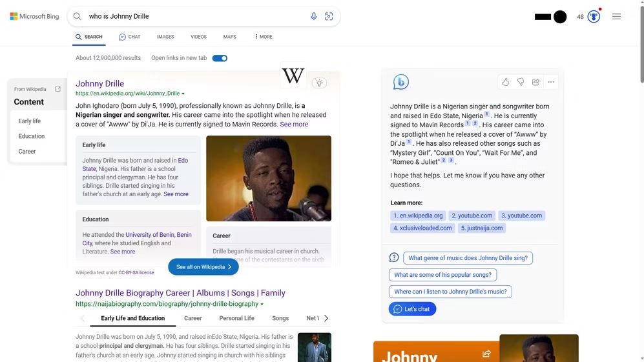Image resolution: width=644 pixels, height=362 pixels.
Task: Ask about some of his popular songs
Action: coord(442,275)
